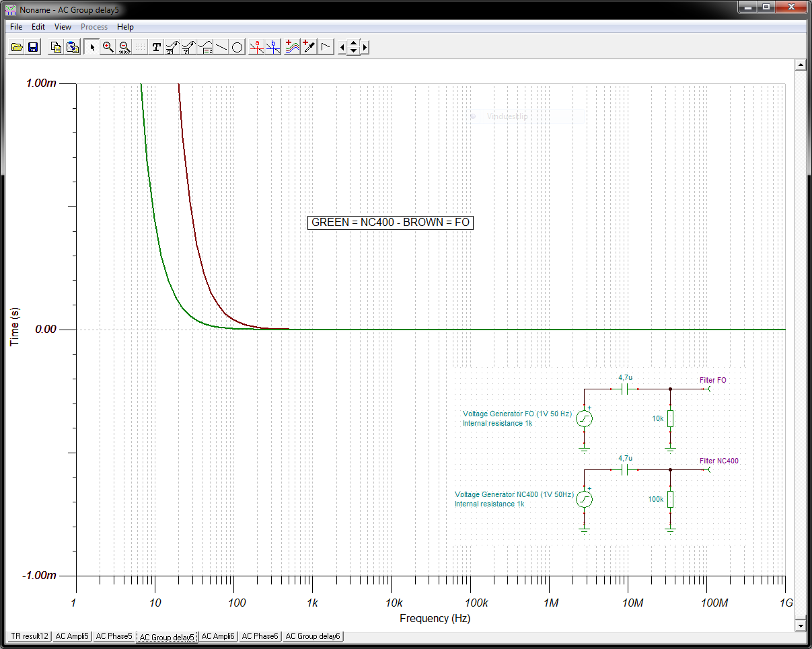This screenshot has height=649, width=812.
Task: Open the Process menu
Action: (x=94, y=27)
